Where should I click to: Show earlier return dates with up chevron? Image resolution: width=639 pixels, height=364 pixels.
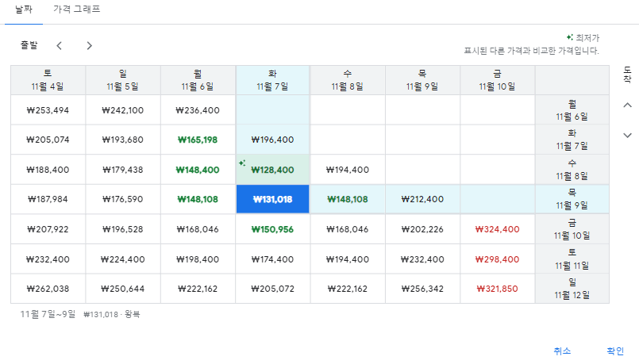tap(628, 105)
